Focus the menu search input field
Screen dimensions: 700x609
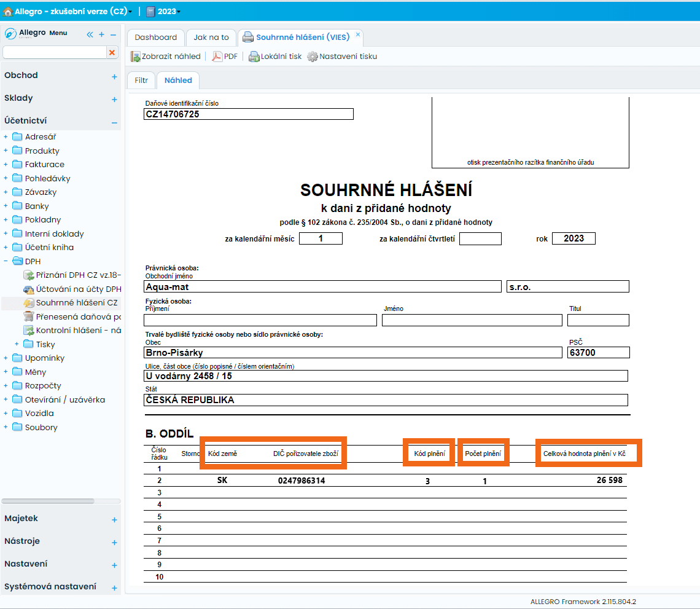(55, 52)
